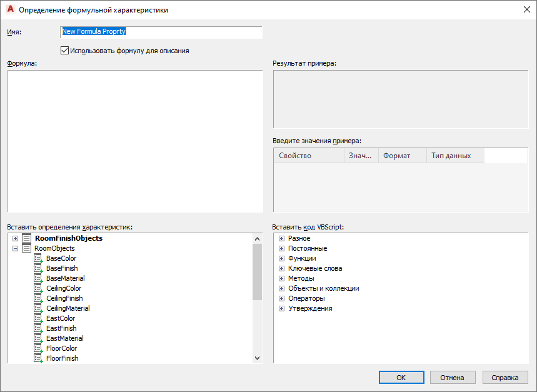
Task: Click the Отмена button
Action: [x=453, y=378]
